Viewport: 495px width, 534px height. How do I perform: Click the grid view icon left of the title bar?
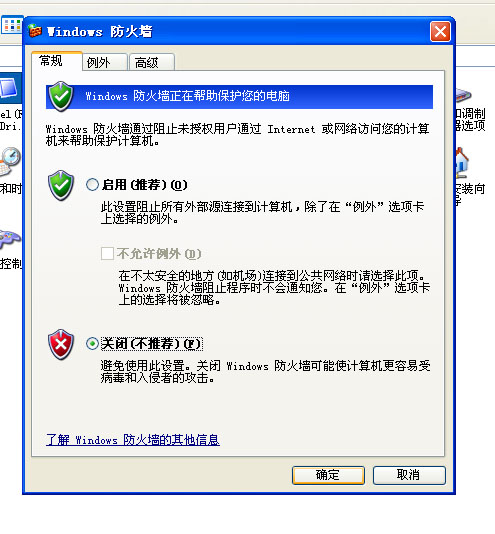click(12, 25)
